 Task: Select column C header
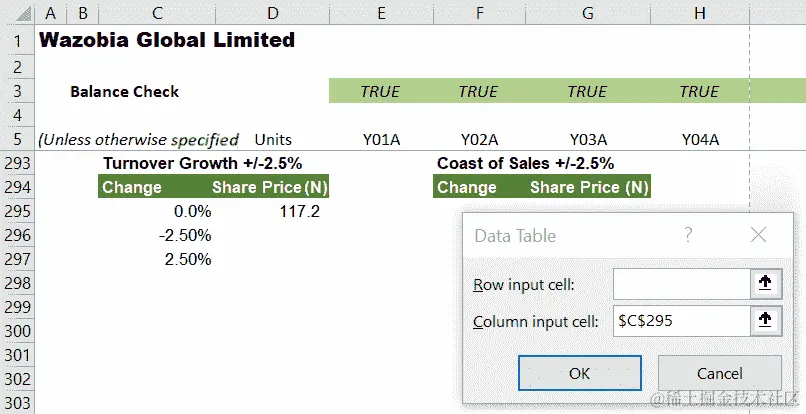158,13
